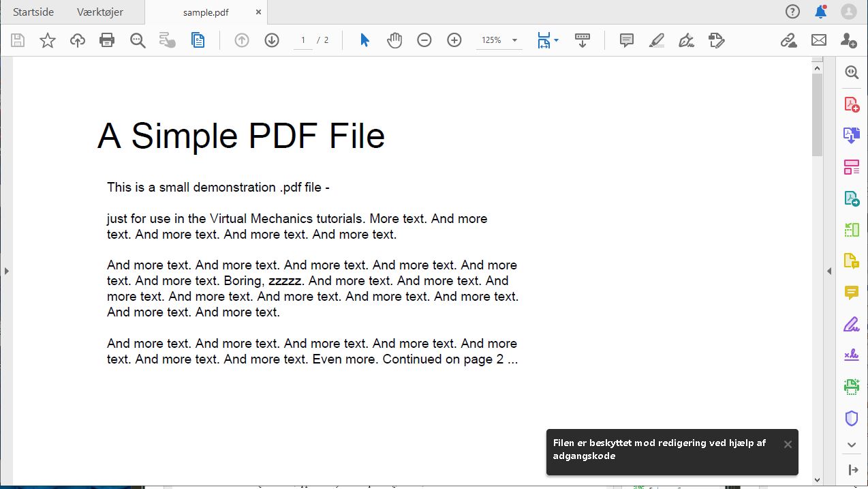Click the redact/convert text toolbar icon
The height and width of the screenshot is (489, 868).
tap(167, 40)
